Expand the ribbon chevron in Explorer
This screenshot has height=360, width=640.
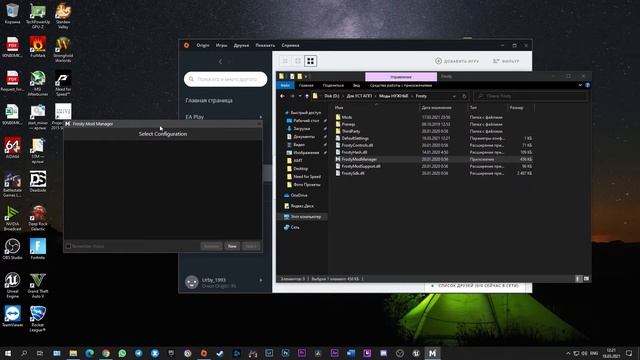point(580,85)
